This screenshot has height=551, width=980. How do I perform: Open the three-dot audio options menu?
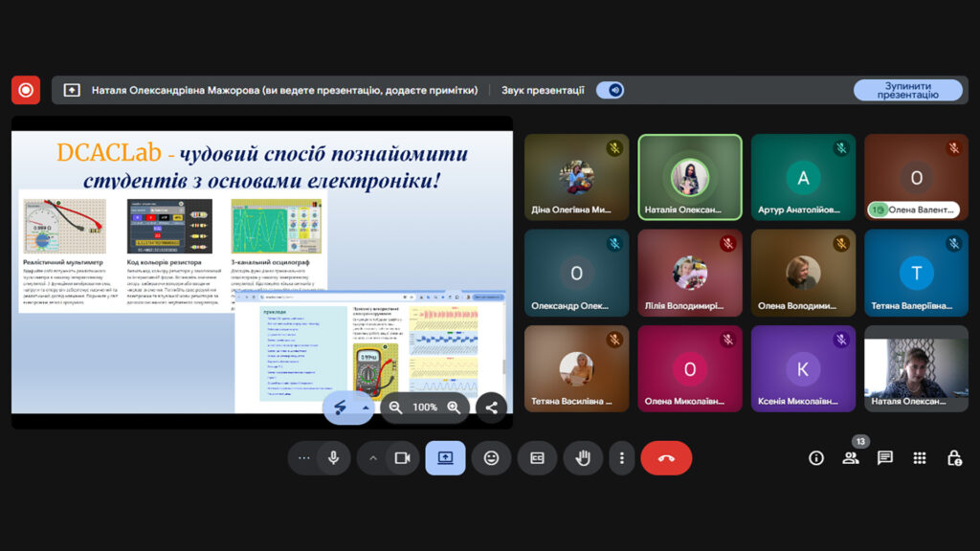303,458
